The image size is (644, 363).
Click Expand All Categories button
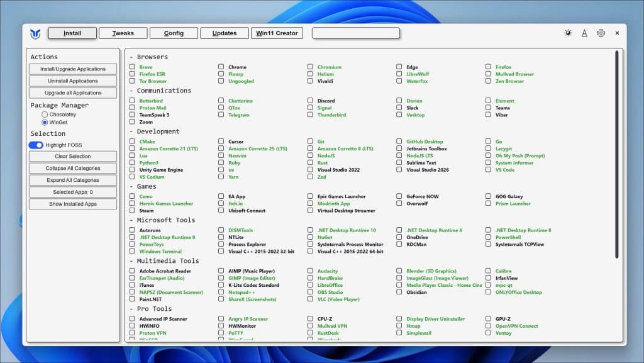click(x=73, y=181)
